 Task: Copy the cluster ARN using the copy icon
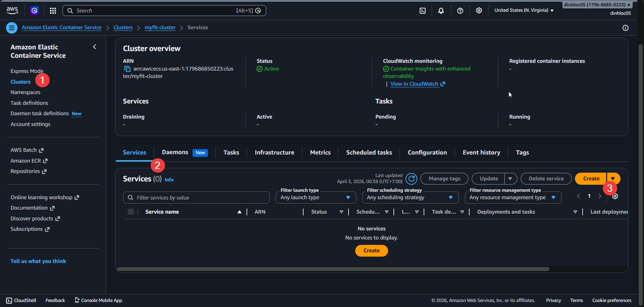(127, 69)
